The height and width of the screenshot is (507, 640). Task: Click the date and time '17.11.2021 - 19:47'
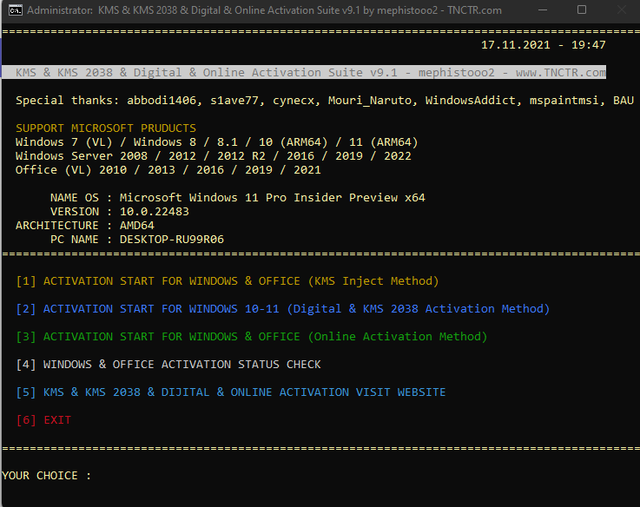(543, 45)
